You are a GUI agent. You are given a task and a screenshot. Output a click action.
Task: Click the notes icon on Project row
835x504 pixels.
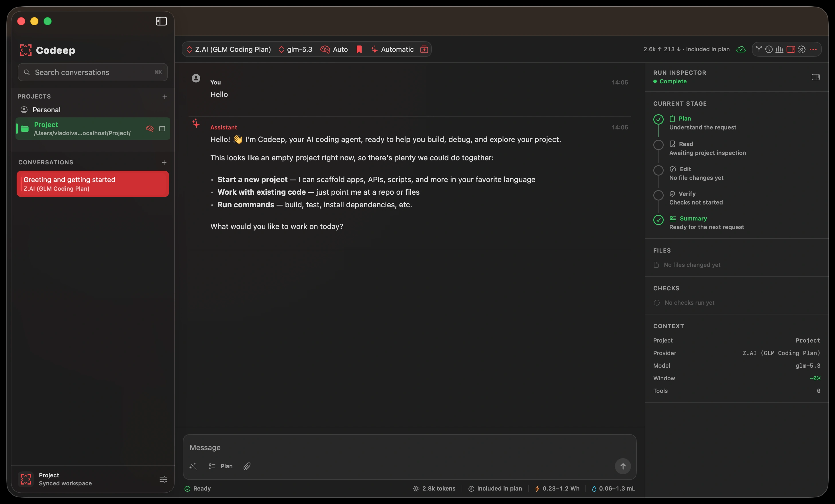[162, 129]
